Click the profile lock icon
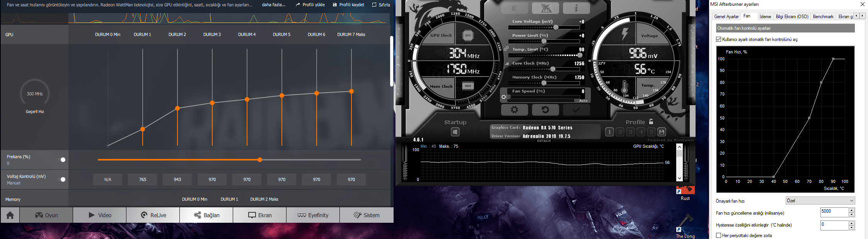 point(651,121)
